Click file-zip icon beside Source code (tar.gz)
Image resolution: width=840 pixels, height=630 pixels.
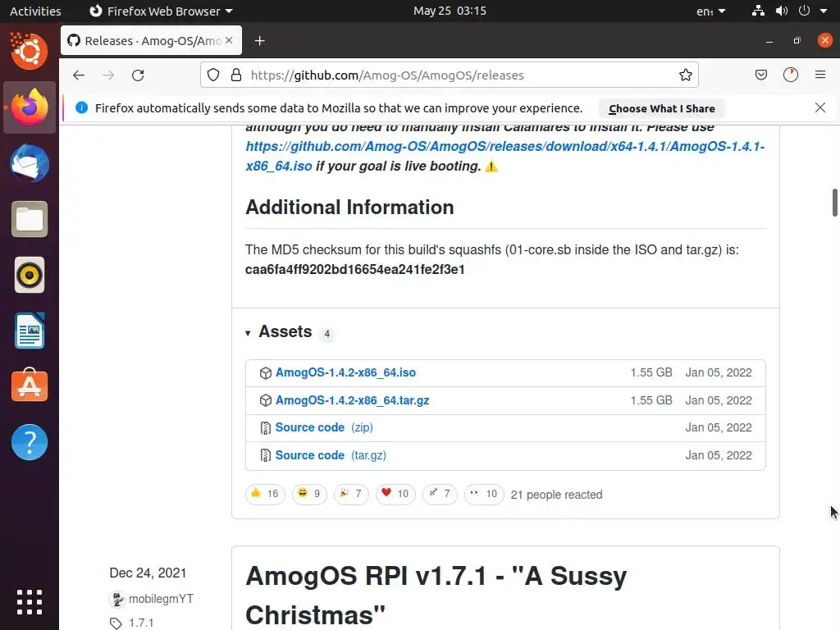pos(265,455)
